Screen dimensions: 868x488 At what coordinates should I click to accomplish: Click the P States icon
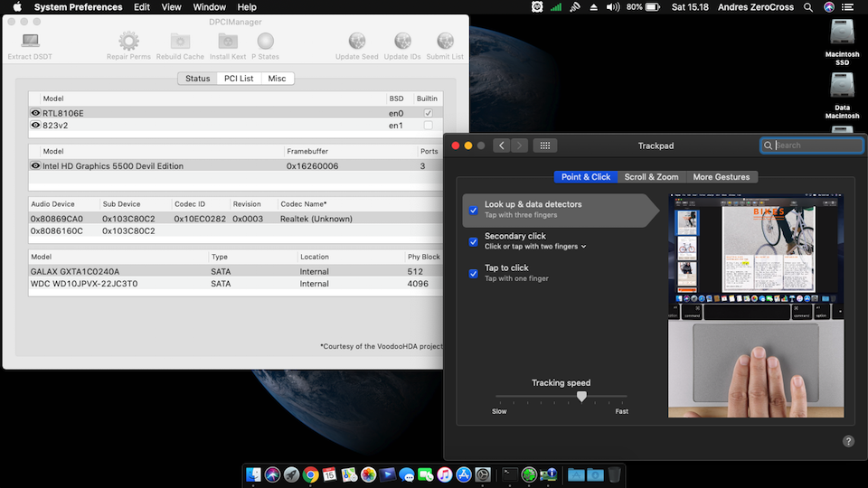(x=265, y=42)
